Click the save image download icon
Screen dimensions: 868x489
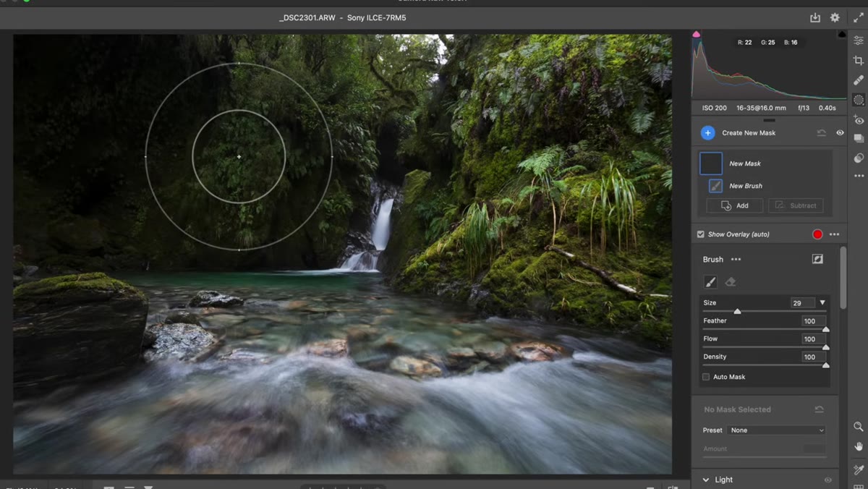coord(815,17)
